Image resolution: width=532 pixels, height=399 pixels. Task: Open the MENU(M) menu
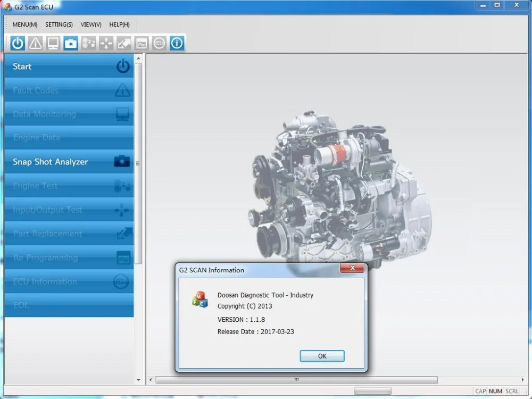pos(25,24)
